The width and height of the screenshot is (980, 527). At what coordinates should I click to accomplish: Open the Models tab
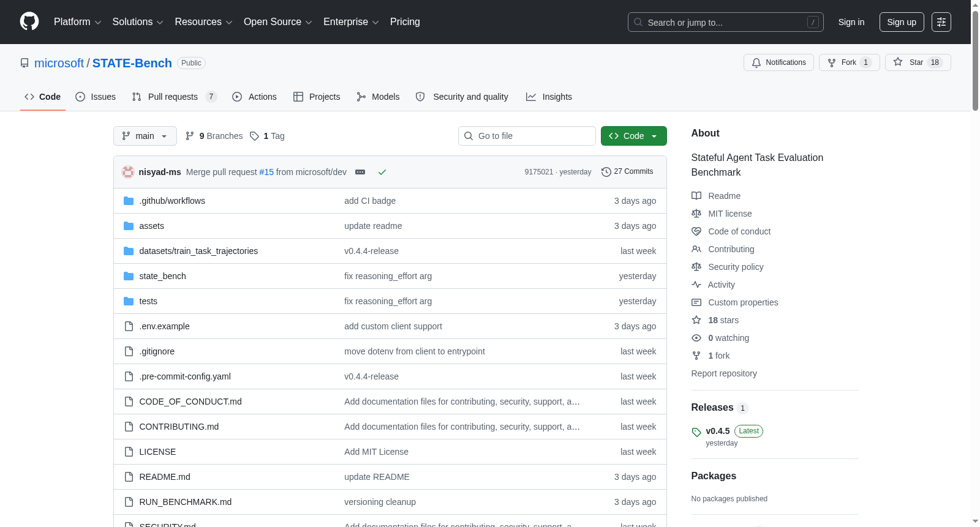click(378, 97)
